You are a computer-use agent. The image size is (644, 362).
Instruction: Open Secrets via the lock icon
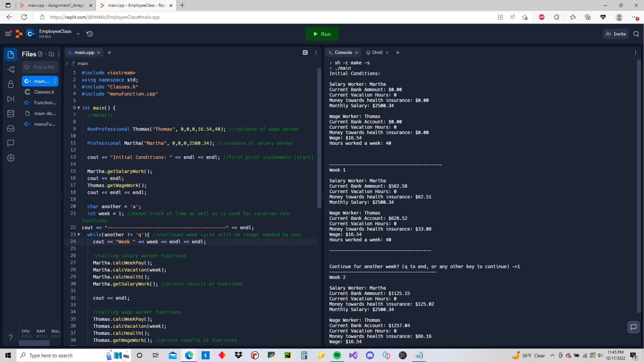[10, 84]
